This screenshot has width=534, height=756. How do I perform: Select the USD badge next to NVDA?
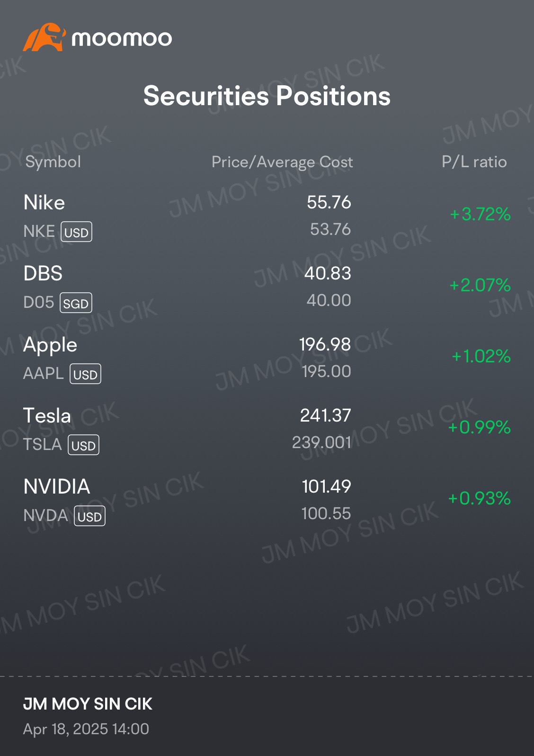click(89, 516)
